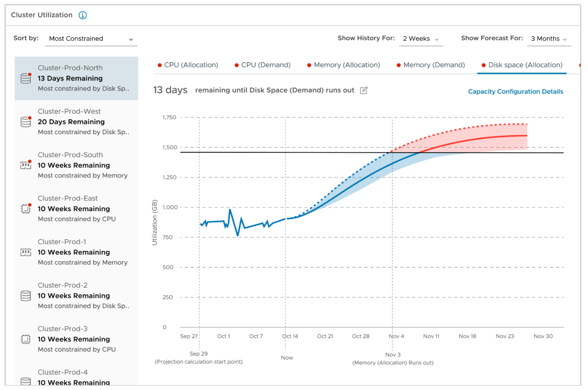Viewport: 588px width, 390px height.
Task: Click the memory icon beside Cluster-Prod-1
Action: 26,252
